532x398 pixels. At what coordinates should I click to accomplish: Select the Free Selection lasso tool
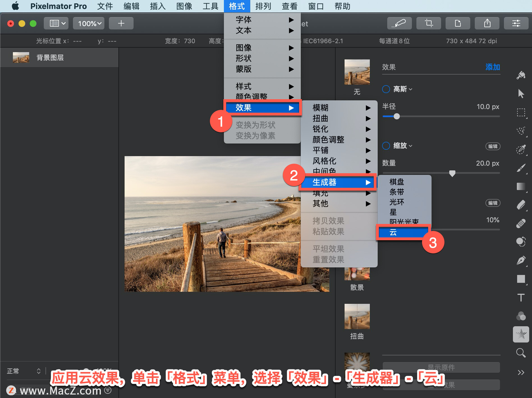tap(521, 131)
